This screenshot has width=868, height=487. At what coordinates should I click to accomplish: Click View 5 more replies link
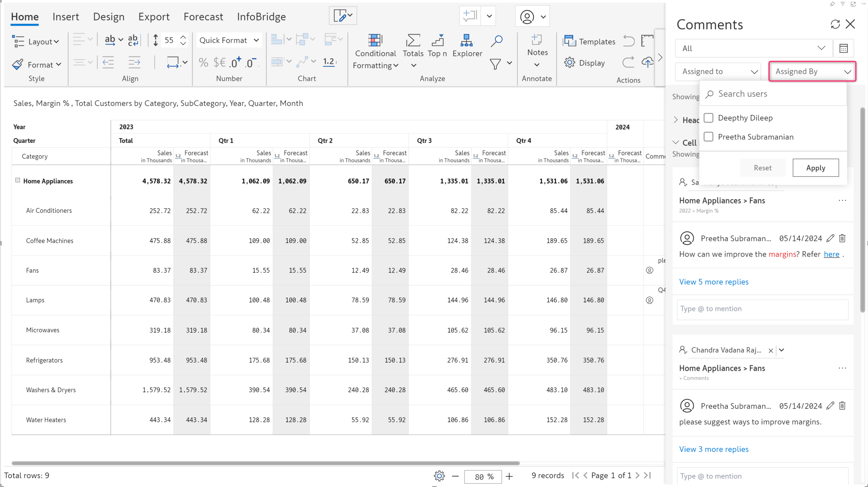click(714, 282)
